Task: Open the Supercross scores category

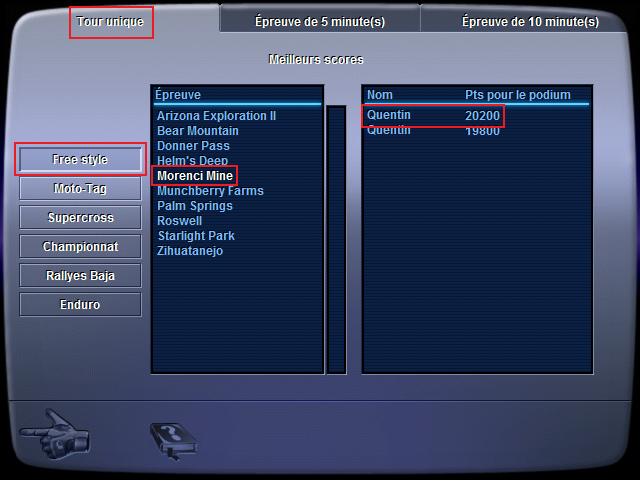Action: (80, 218)
